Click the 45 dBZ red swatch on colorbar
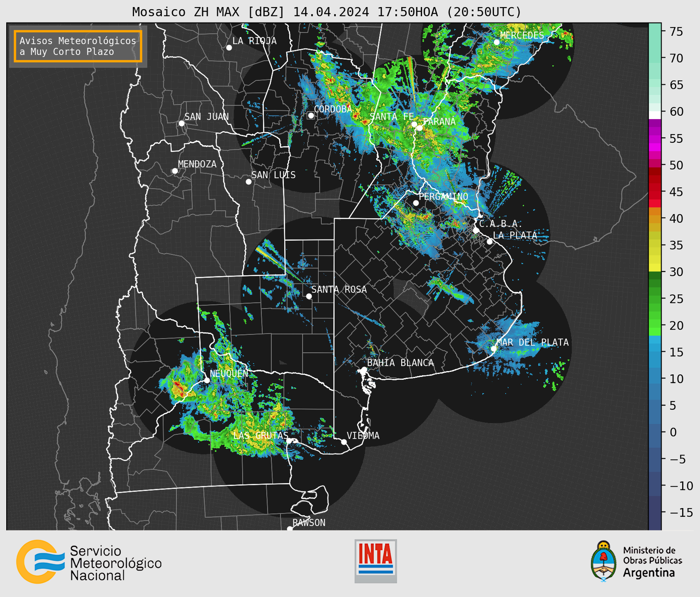700x597 pixels. [655, 192]
